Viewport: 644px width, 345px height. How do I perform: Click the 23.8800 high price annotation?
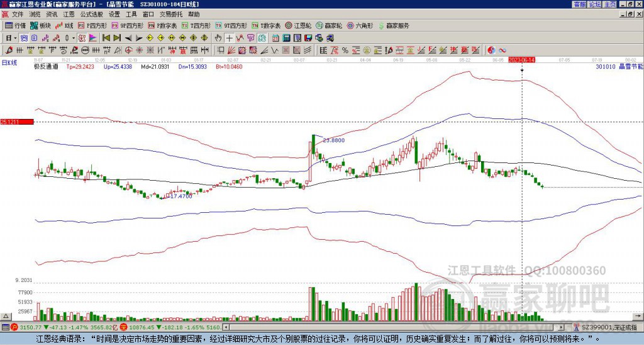coord(334,140)
